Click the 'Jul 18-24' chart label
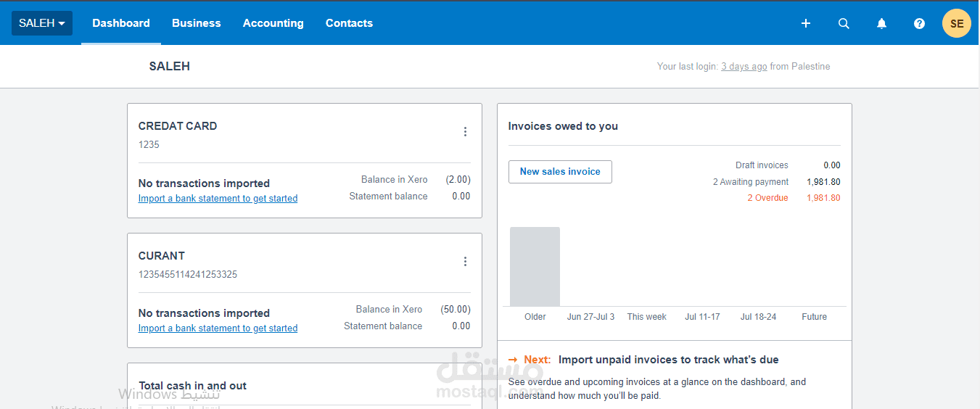The image size is (980, 409). (x=758, y=317)
